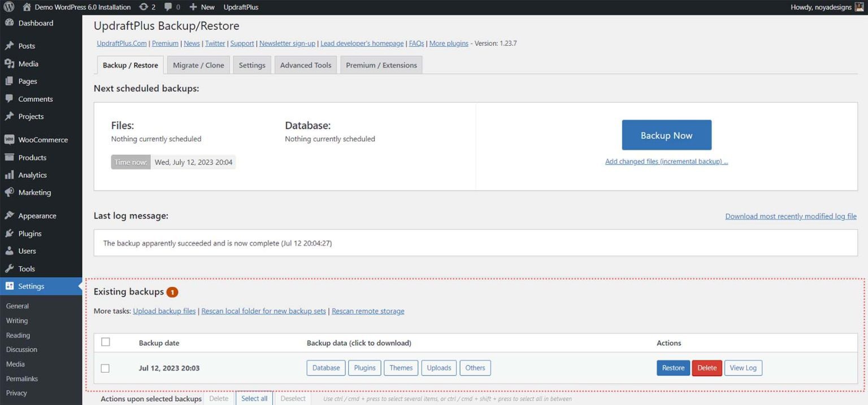868x405 pixels.
Task: Check the select-all checkbox in the backups table
Action: click(106, 342)
